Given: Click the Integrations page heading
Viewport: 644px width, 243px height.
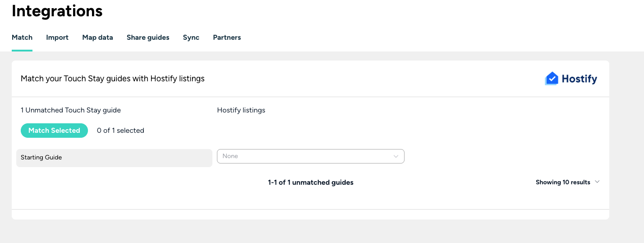Looking at the screenshot, I should tap(57, 11).
